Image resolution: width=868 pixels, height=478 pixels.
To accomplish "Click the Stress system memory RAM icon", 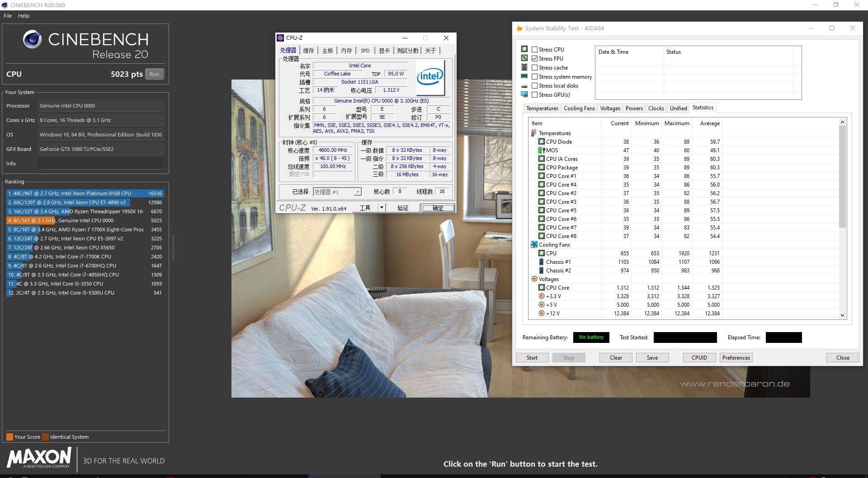I will coord(524,76).
